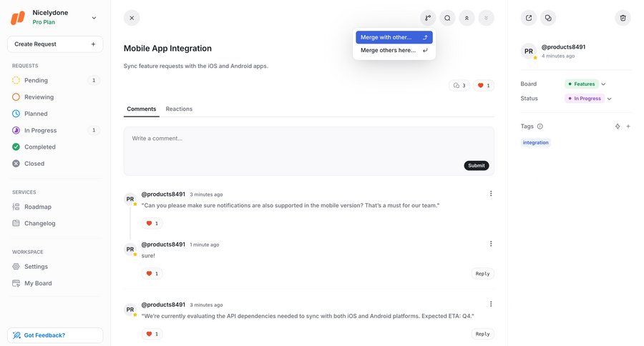Screen dimensions: 644x346
Task: Click the merge branch icon
Action: pyautogui.click(x=428, y=18)
